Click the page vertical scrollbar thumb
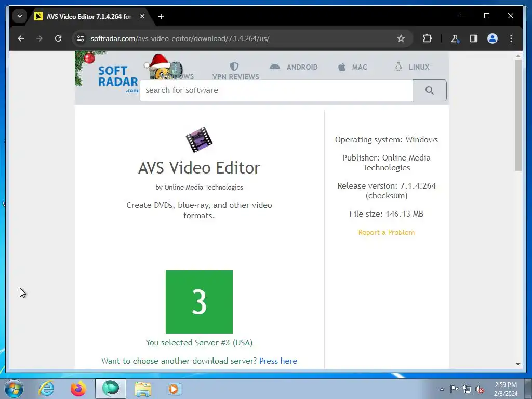 pyautogui.click(x=518, y=115)
